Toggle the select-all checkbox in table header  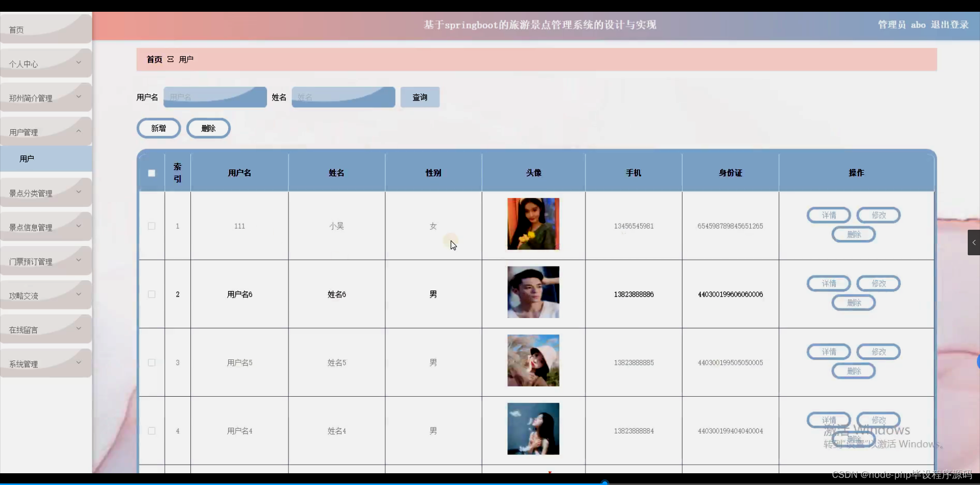pos(151,173)
